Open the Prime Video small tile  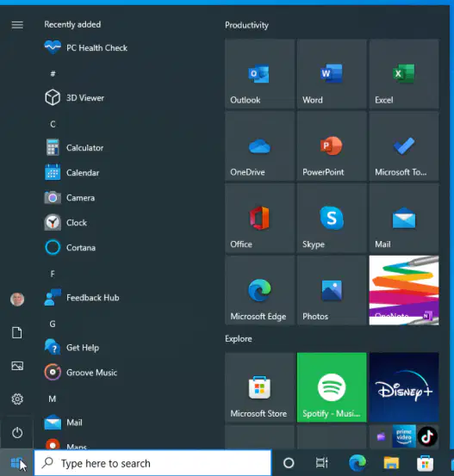[404, 436]
